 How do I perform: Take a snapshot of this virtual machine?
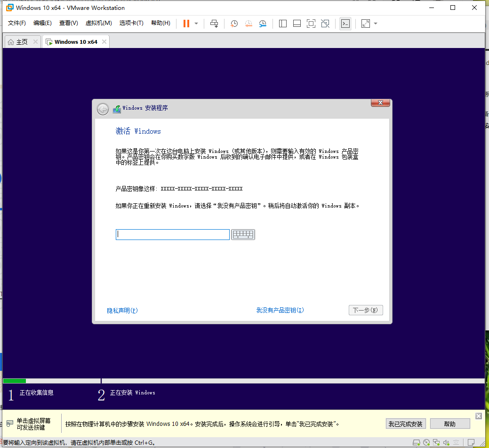pos(234,24)
